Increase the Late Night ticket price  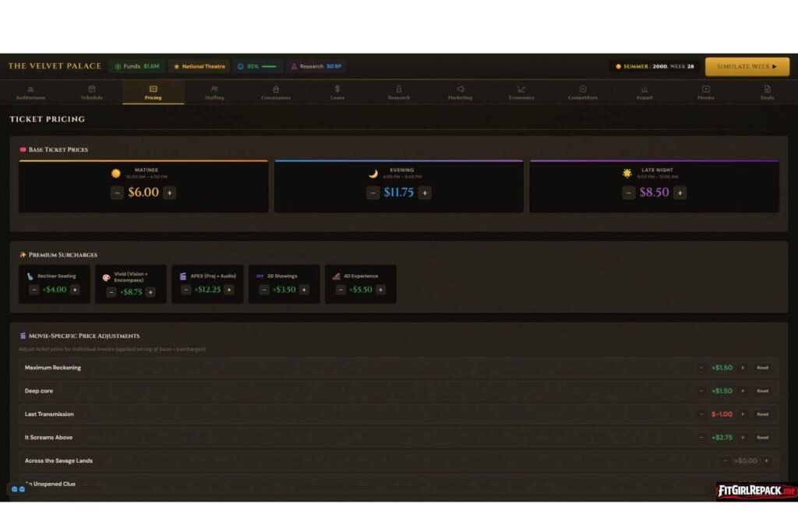[680, 192]
